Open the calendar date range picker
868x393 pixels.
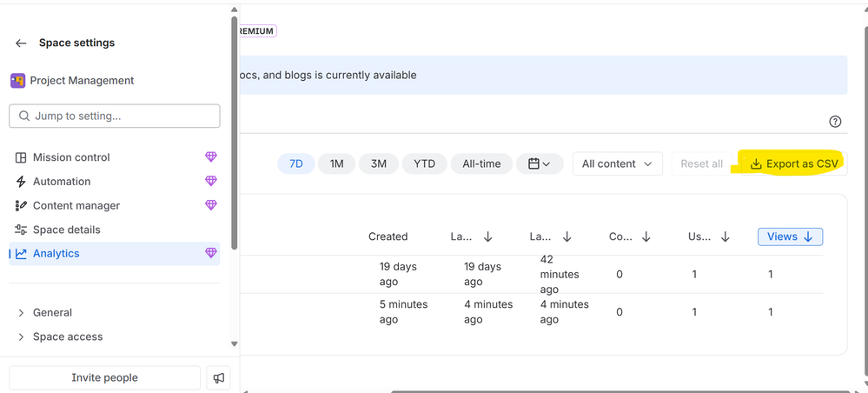click(539, 163)
